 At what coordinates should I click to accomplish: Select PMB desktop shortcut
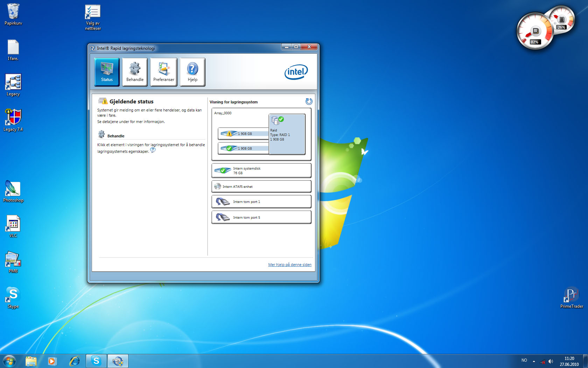(x=13, y=262)
